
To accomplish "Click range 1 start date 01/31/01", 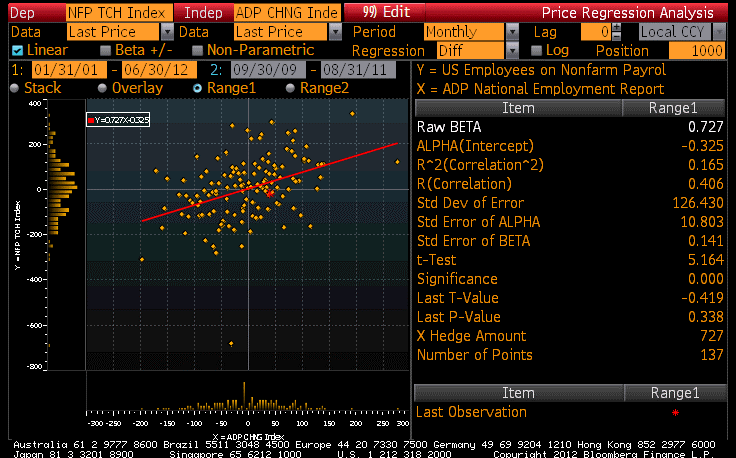I will (x=69, y=70).
